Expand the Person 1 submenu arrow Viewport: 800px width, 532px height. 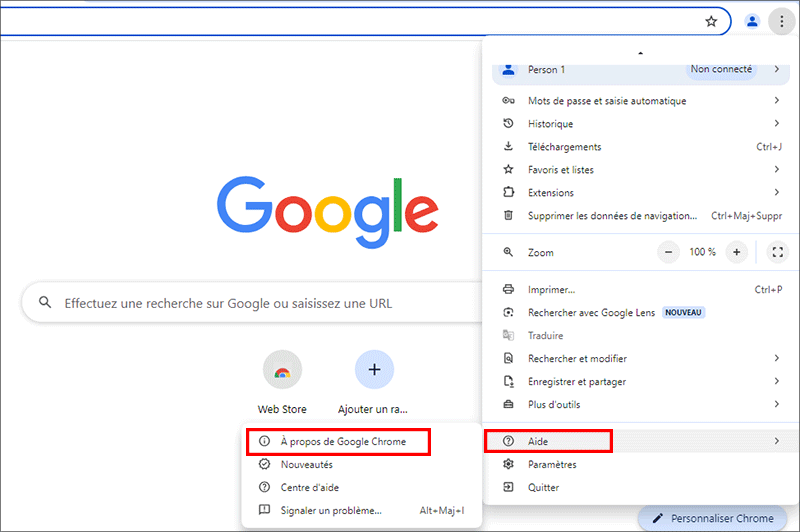[777, 69]
